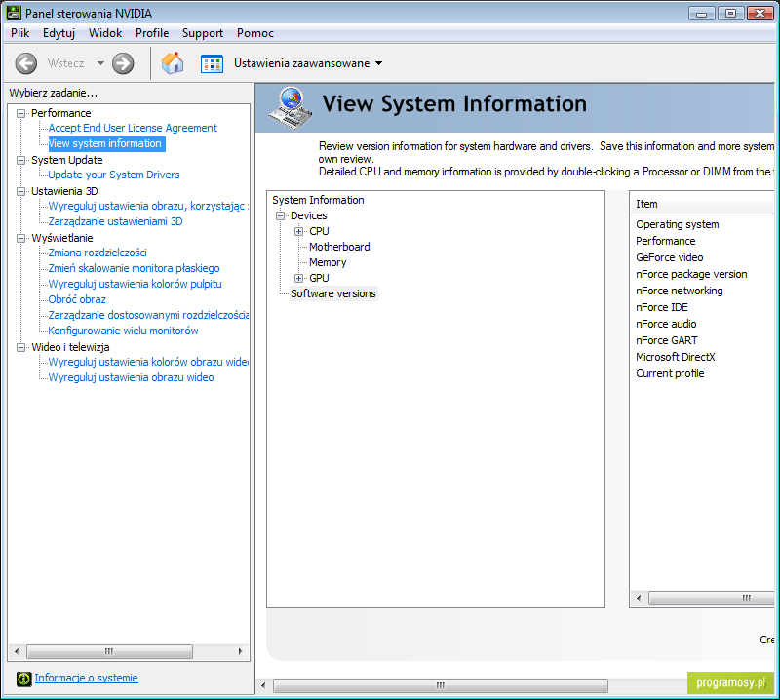Click the advanced settings view icon
The width and height of the screenshot is (780, 700).
(212, 63)
